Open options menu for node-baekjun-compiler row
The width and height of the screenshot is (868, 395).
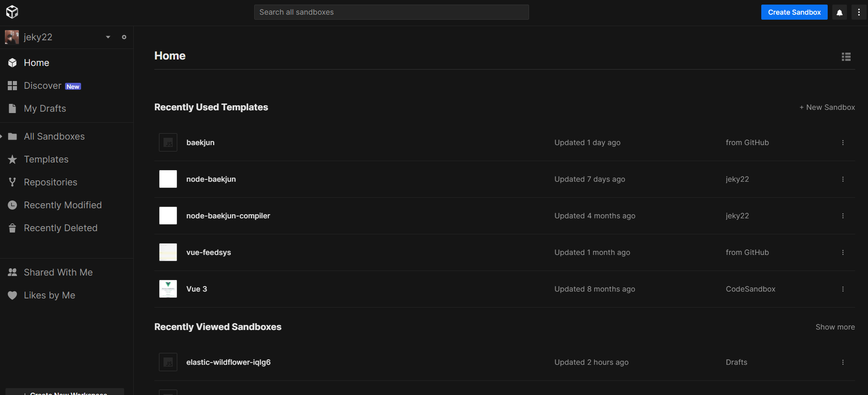click(x=843, y=216)
